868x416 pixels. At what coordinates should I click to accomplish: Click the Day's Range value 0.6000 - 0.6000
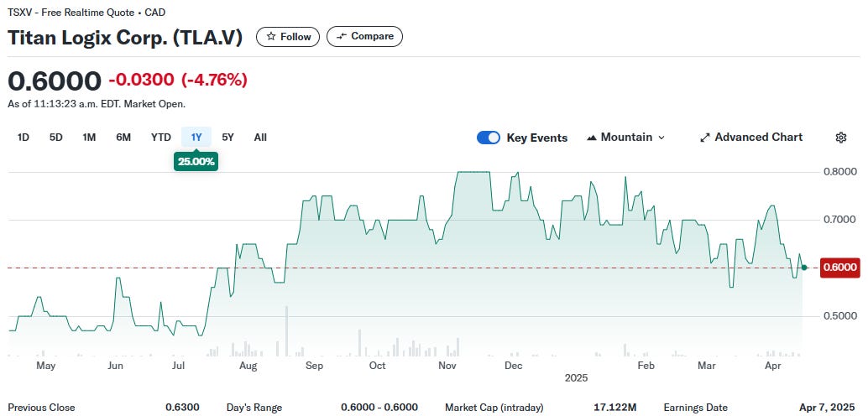pyautogui.click(x=379, y=408)
